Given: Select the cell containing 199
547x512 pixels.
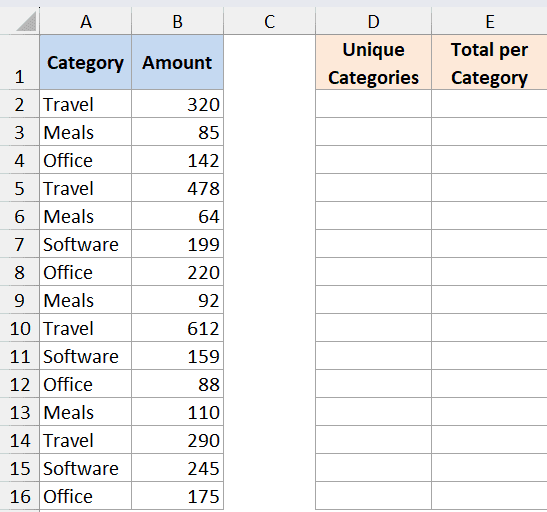Looking at the screenshot, I should 177,244.
